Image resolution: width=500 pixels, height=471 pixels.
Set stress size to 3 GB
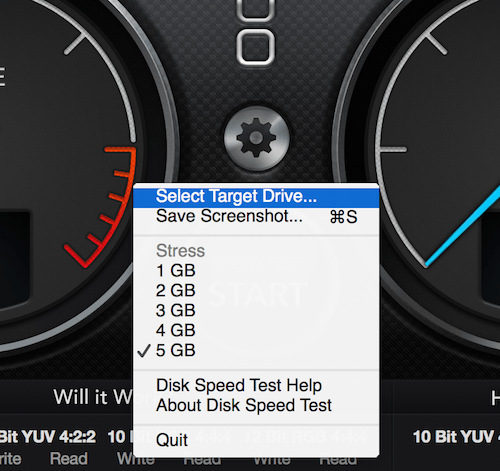[256, 310]
